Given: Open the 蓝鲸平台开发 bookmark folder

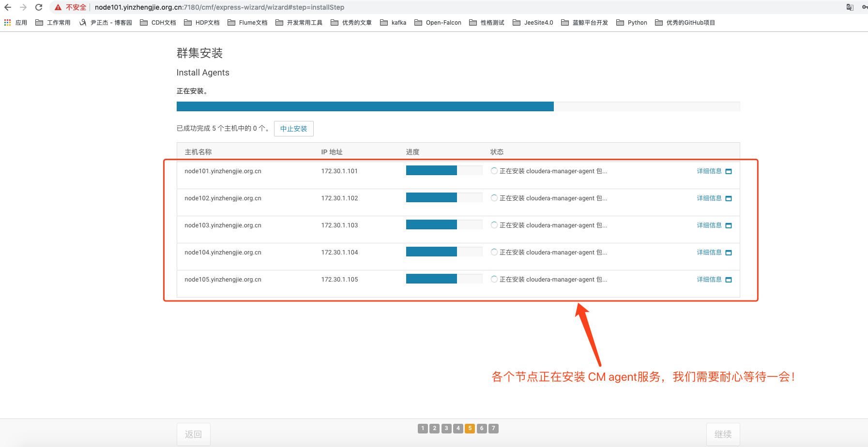Looking at the screenshot, I should [584, 22].
